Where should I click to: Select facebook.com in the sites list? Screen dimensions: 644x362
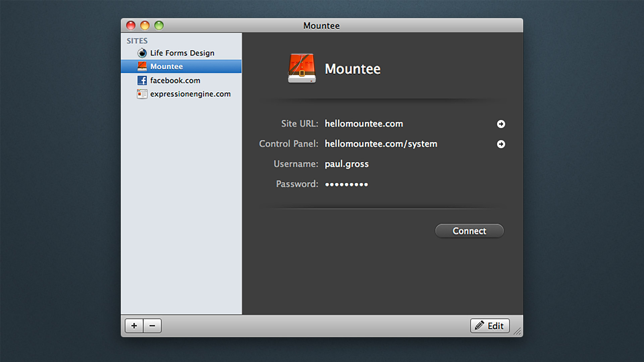click(181, 80)
